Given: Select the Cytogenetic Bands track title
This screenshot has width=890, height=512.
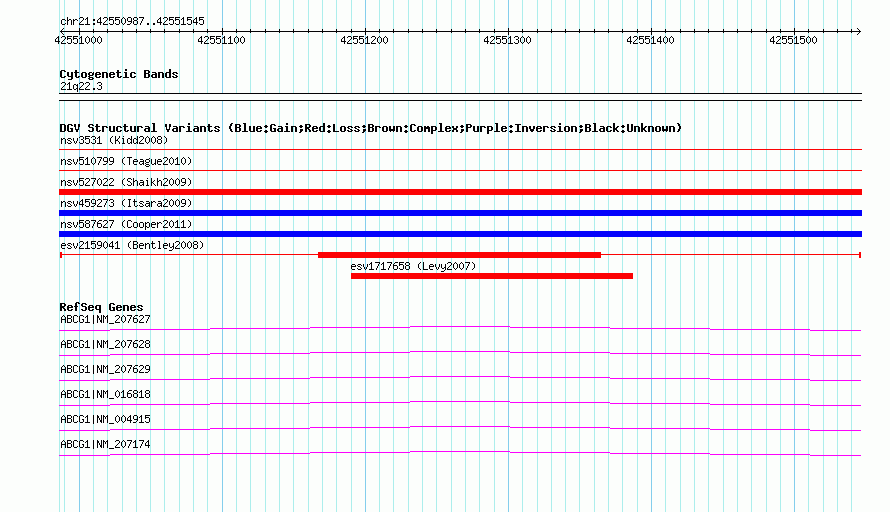Looking at the screenshot, I should [x=119, y=74].
